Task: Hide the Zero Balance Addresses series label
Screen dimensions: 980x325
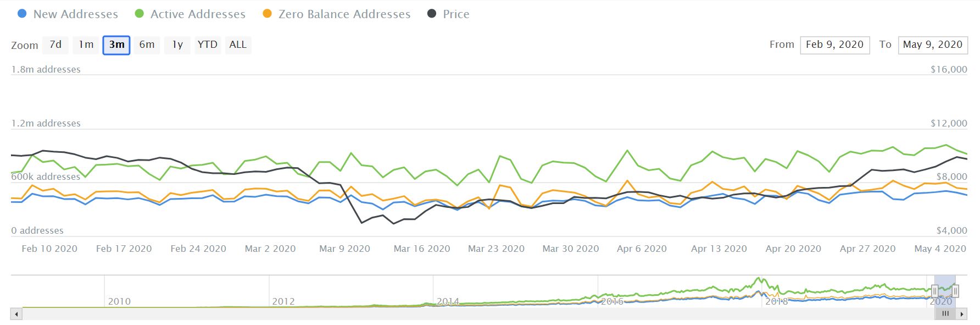Action: (x=344, y=14)
